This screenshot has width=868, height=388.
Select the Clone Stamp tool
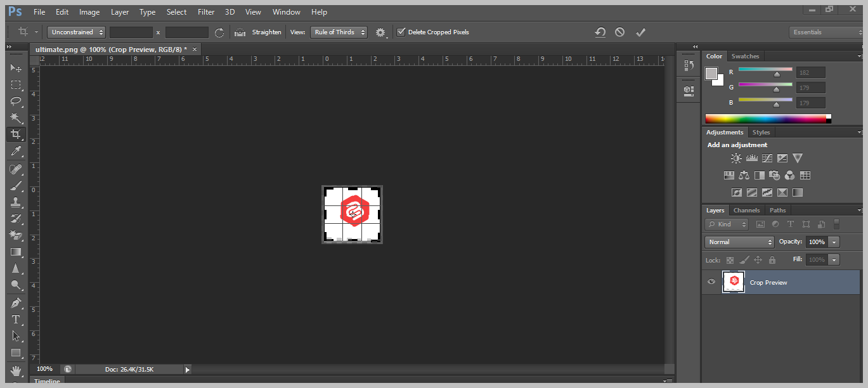coord(16,202)
